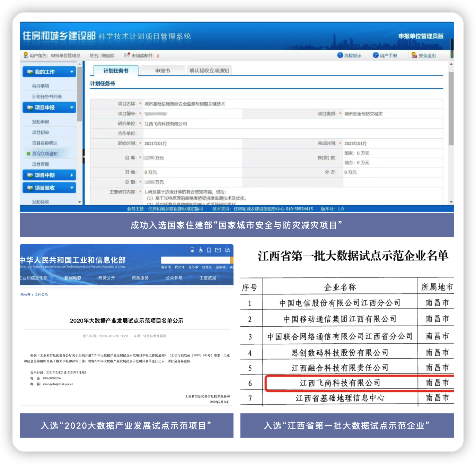The image size is (476, 464).
Task: Click the 项目申报 folder icon
Action: click(x=30, y=108)
